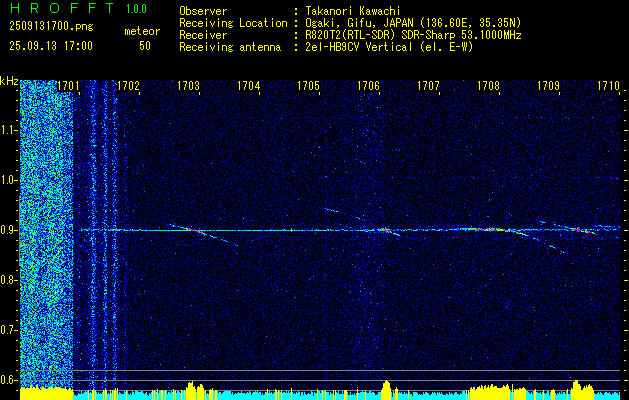629x400 pixels.
Task: Click the 1707 time marker
Action: coord(428,86)
